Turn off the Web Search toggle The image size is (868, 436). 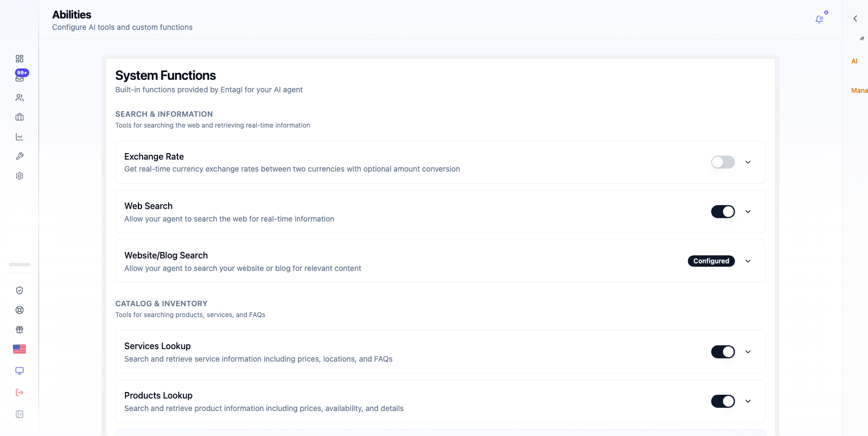tap(723, 212)
